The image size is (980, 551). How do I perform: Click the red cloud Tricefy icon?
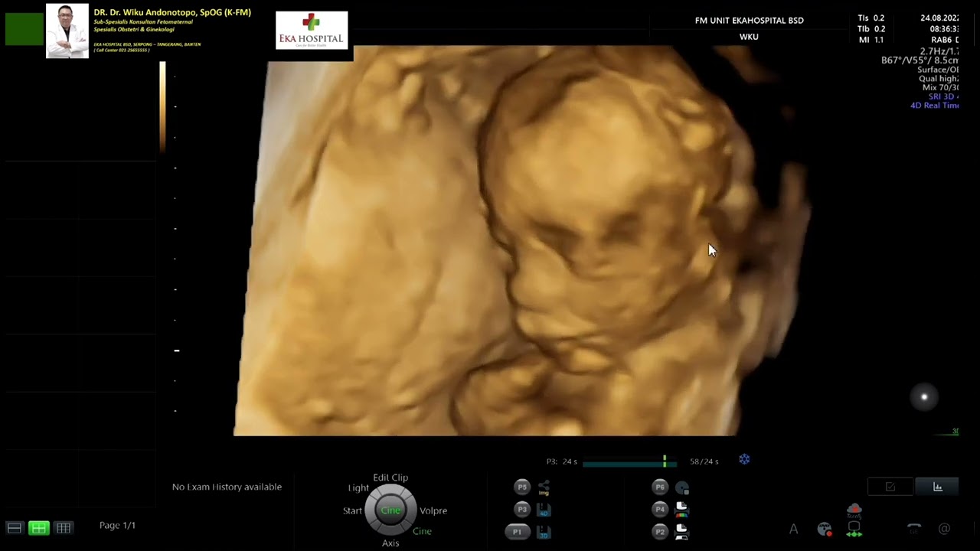[x=854, y=510]
